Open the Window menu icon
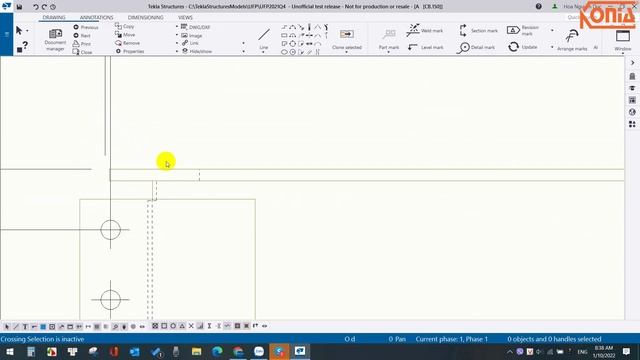The height and width of the screenshot is (360, 640). click(x=623, y=36)
